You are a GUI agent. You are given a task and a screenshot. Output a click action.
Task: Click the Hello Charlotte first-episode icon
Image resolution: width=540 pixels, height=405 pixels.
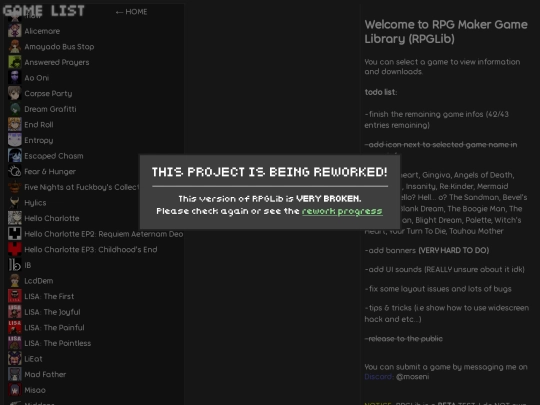click(14, 218)
